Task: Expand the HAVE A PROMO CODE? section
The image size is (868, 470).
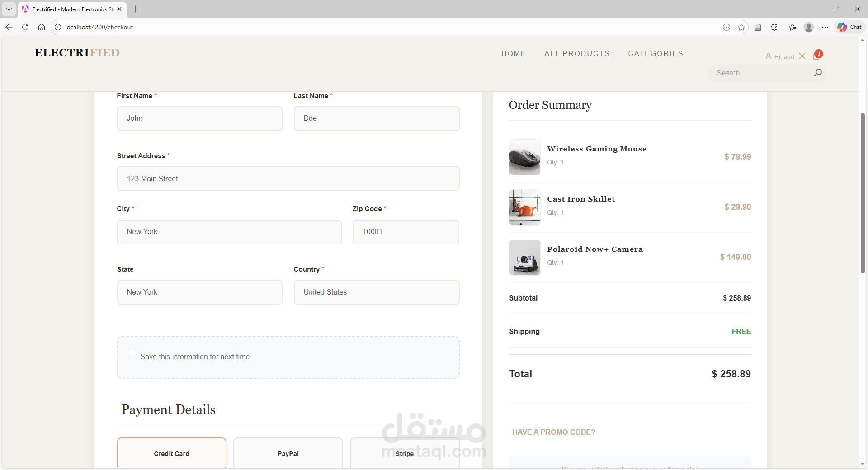Action: pyautogui.click(x=554, y=432)
